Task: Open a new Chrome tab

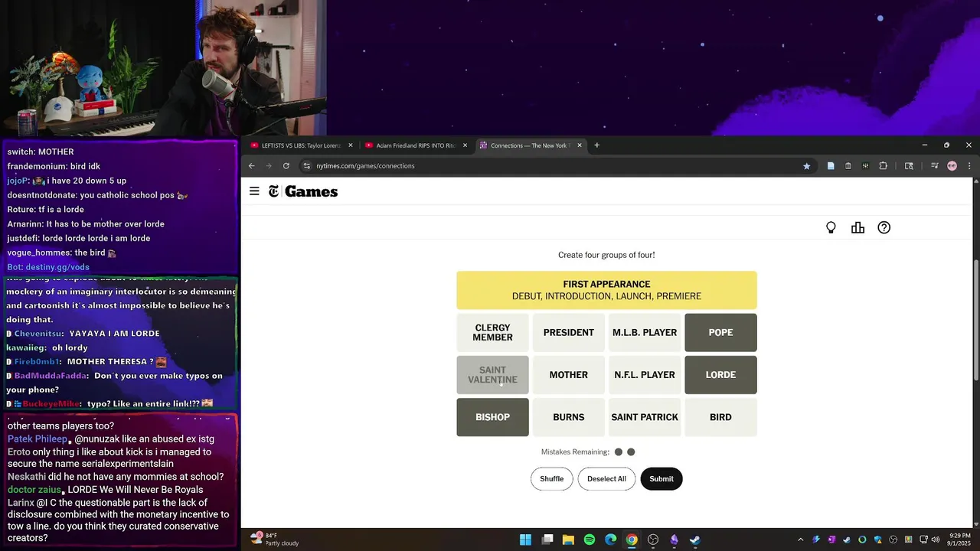Action: pyautogui.click(x=597, y=145)
